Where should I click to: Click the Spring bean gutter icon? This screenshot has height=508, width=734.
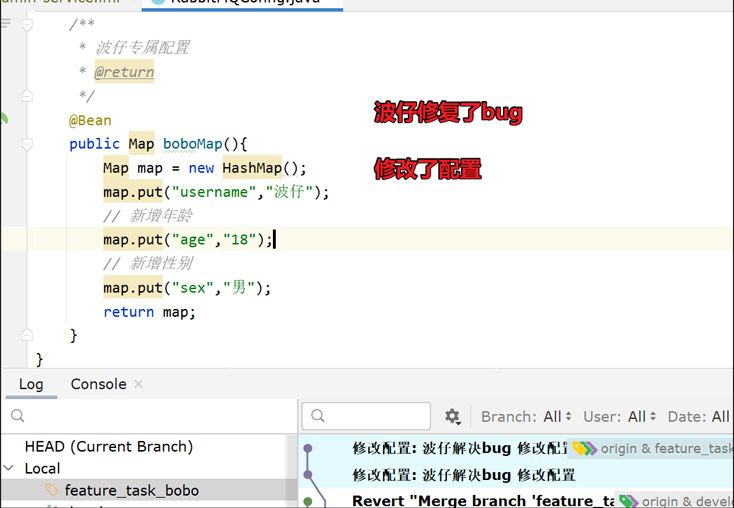4,118
